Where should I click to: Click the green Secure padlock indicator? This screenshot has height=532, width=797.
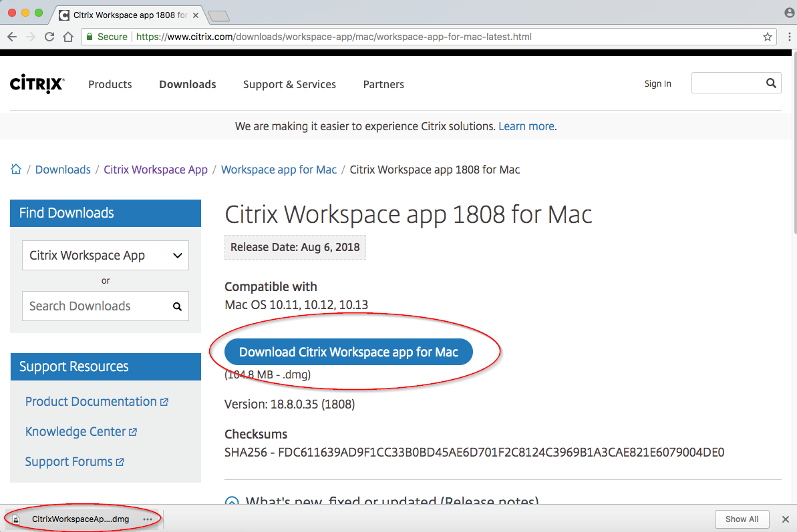(x=107, y=37)
